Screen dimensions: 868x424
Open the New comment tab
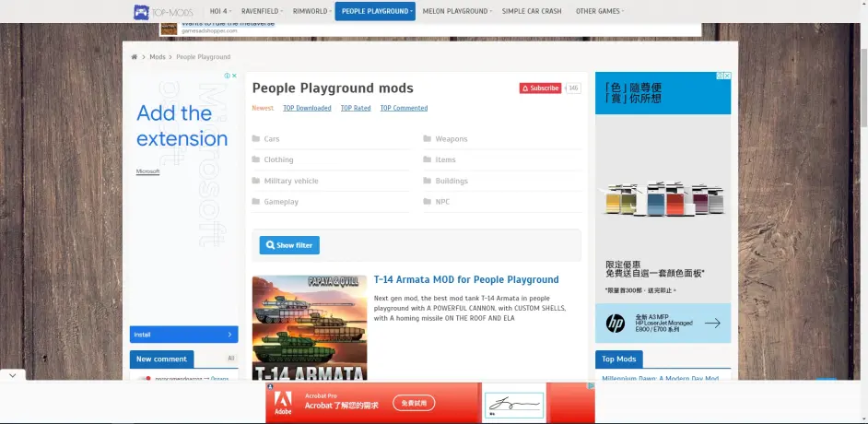tap(161, 359)
